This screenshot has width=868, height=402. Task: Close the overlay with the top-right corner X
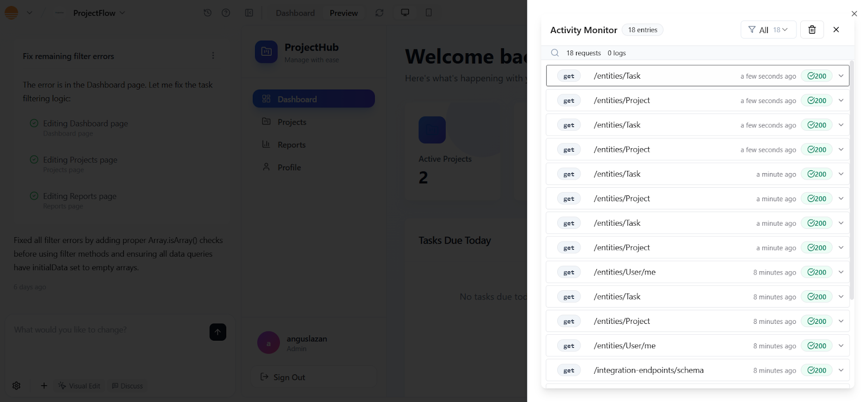(854, 14)
